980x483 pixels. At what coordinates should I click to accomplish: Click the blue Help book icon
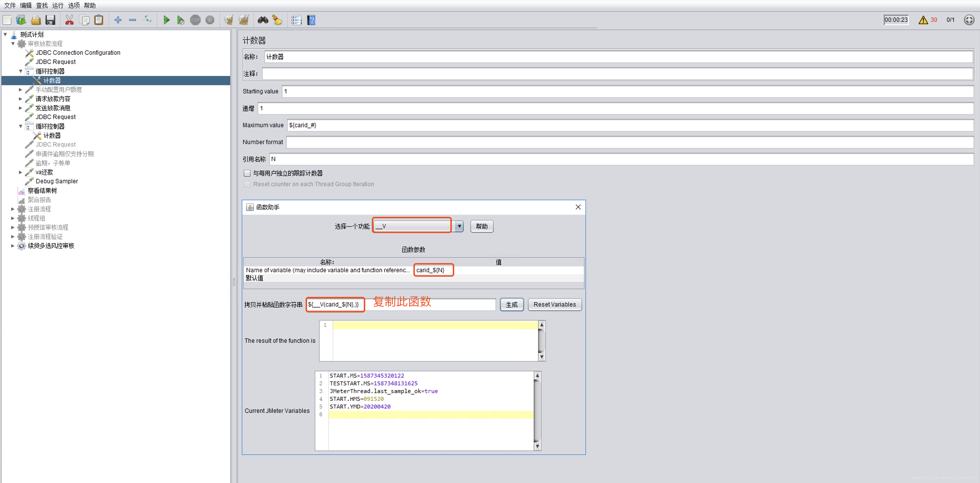click(x=311, y=20)
